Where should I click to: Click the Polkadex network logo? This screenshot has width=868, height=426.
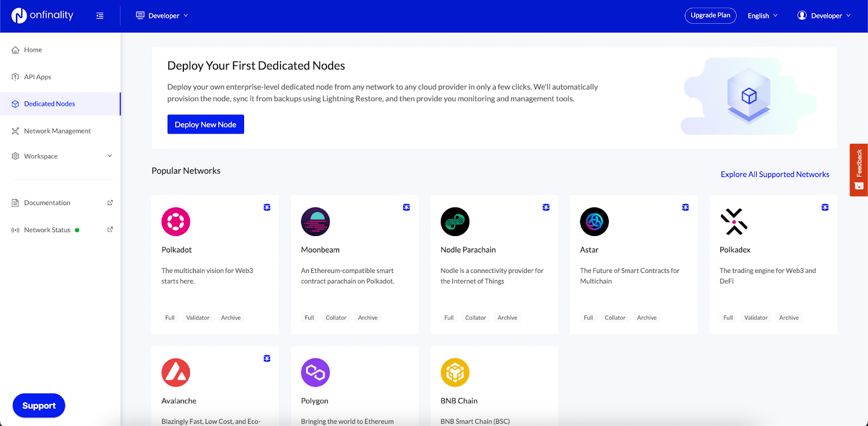click(x=733, y=222)
